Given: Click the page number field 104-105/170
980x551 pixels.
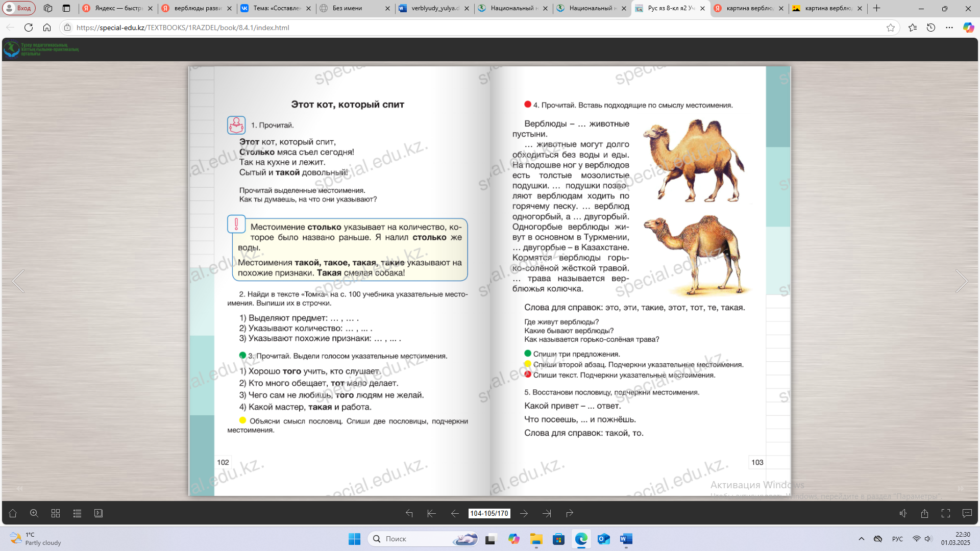Looking at the screenshot, I should (489, 513).
